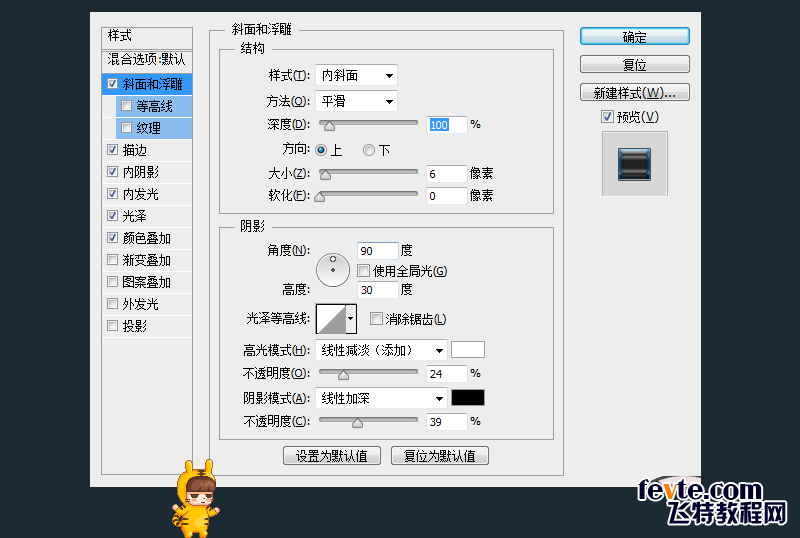Open 阴影模式 dropdown 线性加深
The image size is (800, 538).
coord(381,398)
